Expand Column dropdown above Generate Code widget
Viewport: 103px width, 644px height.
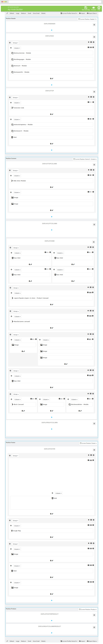click(x=17, y=103)
